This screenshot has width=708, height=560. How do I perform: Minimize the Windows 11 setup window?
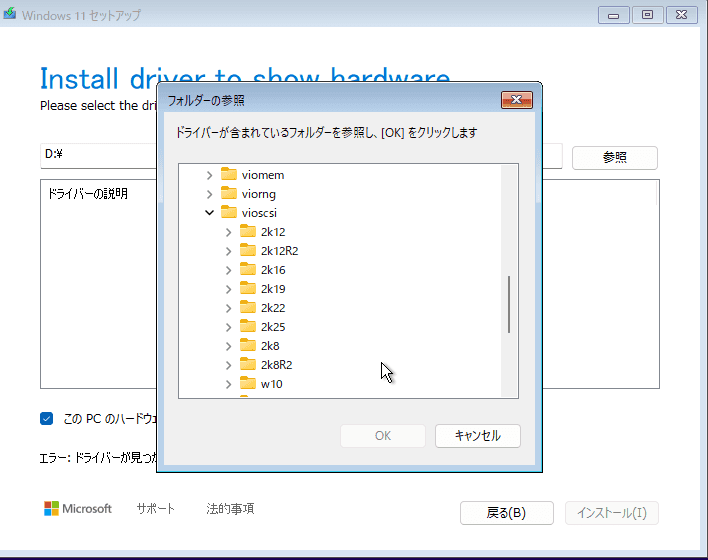pyautogui.click(x=613, y=15)
